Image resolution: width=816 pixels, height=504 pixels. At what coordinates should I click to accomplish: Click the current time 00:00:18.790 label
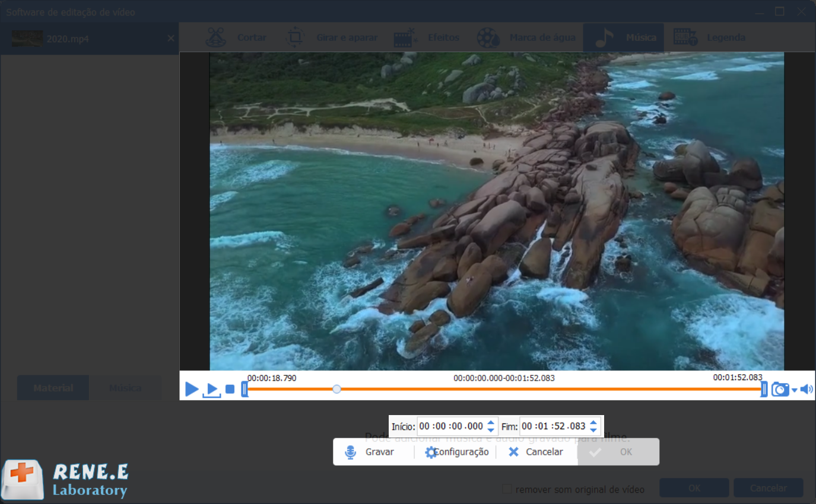(x=272, y=378)
